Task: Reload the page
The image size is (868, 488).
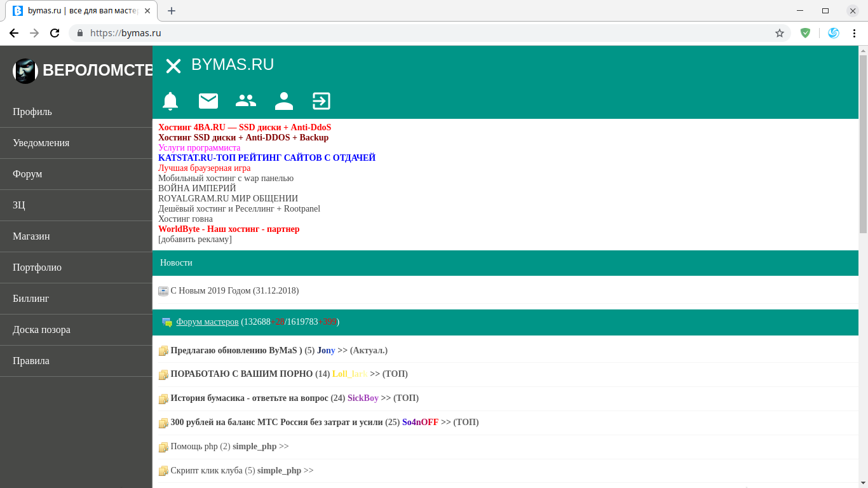Action: [55, 33]
